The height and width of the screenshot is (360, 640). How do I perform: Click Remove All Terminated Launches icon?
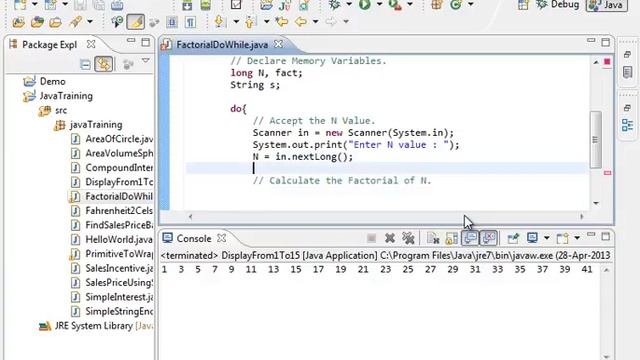coord(408,238)
